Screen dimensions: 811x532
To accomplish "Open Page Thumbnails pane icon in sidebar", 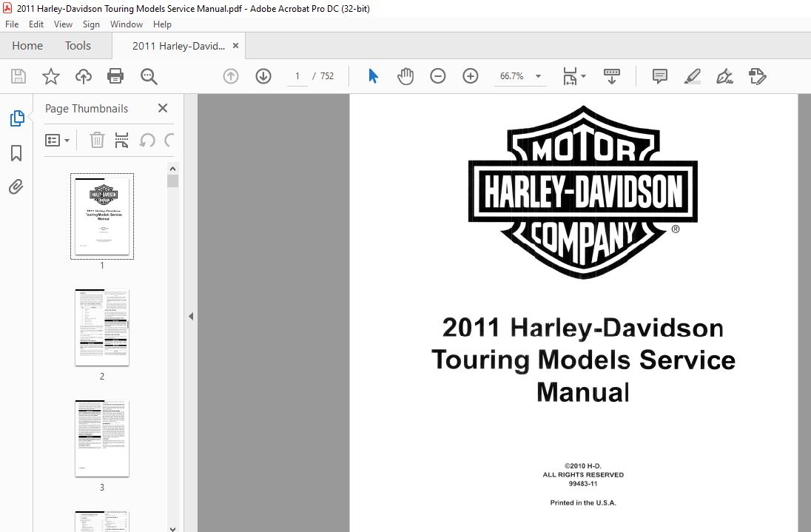I will tap(17, 118).
